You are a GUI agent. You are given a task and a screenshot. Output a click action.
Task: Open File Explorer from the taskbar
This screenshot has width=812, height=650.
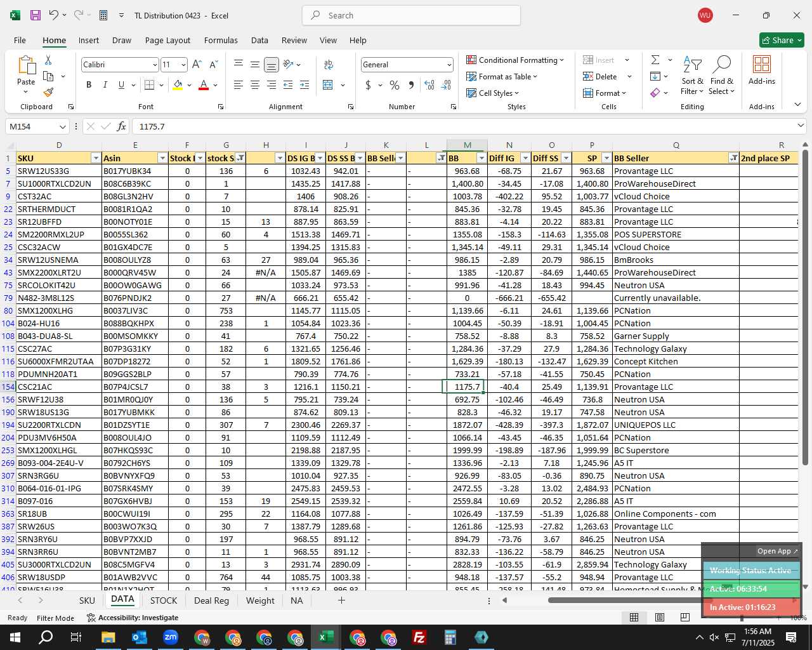(108, 637)
